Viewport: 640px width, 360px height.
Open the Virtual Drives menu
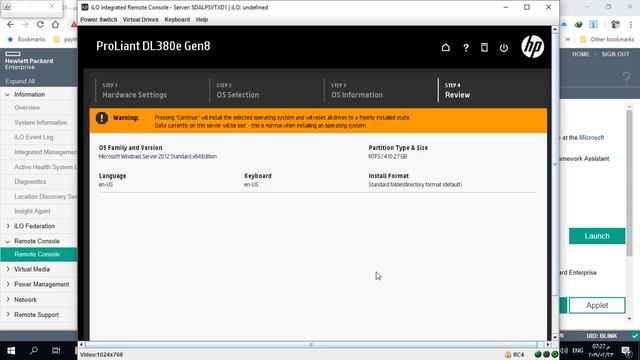coord(140,20)
